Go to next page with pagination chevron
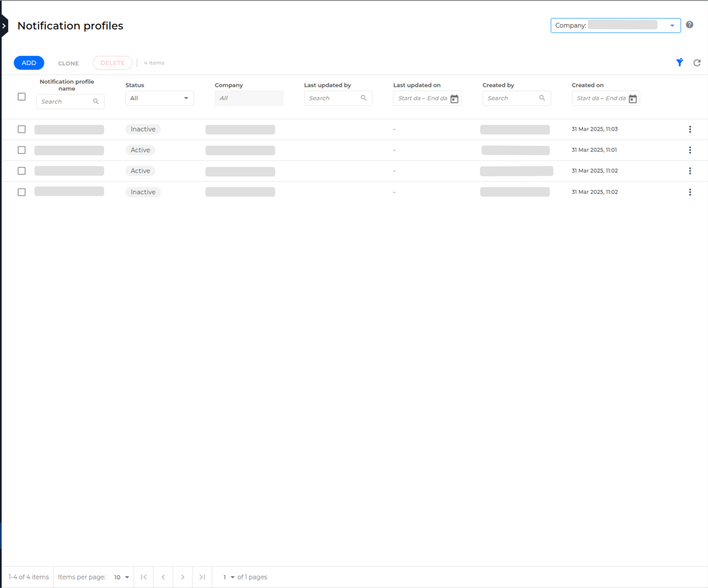This screenshot has width=708, height=588. point(182,577)
